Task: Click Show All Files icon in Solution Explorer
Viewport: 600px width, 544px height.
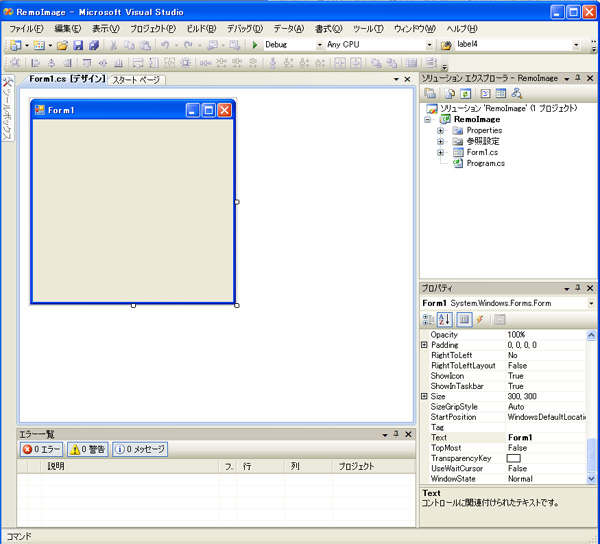Action: 450,93
